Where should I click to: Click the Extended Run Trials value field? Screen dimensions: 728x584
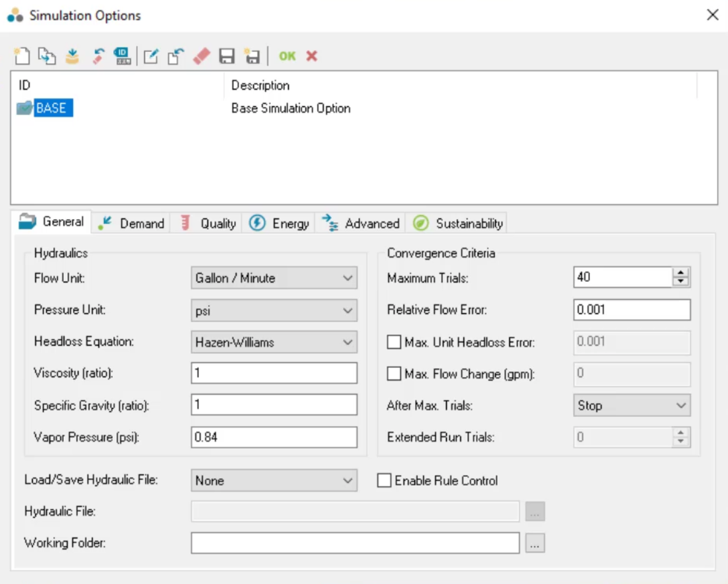point(623,437)
